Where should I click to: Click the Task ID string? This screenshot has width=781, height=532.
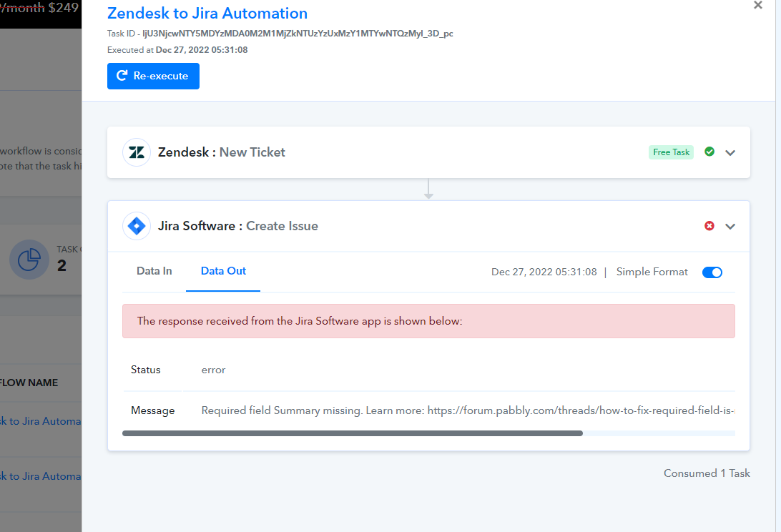coord(298,34)
